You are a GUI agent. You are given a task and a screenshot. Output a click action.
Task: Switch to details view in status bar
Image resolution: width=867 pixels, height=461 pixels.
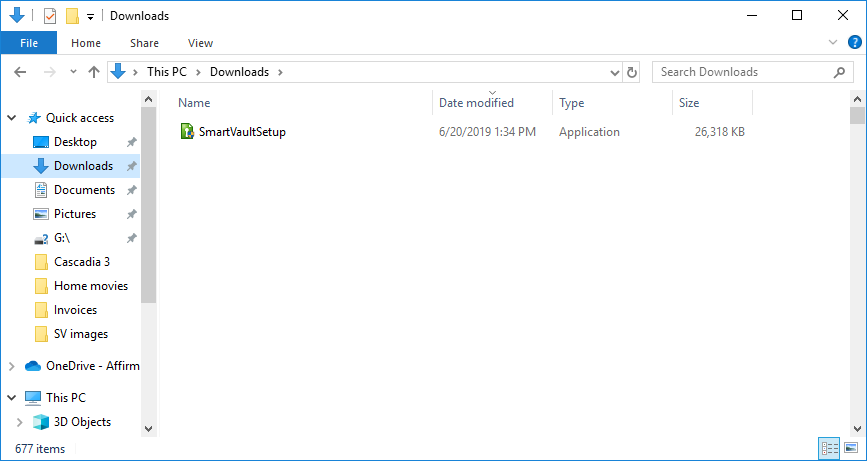coord(829,448)
